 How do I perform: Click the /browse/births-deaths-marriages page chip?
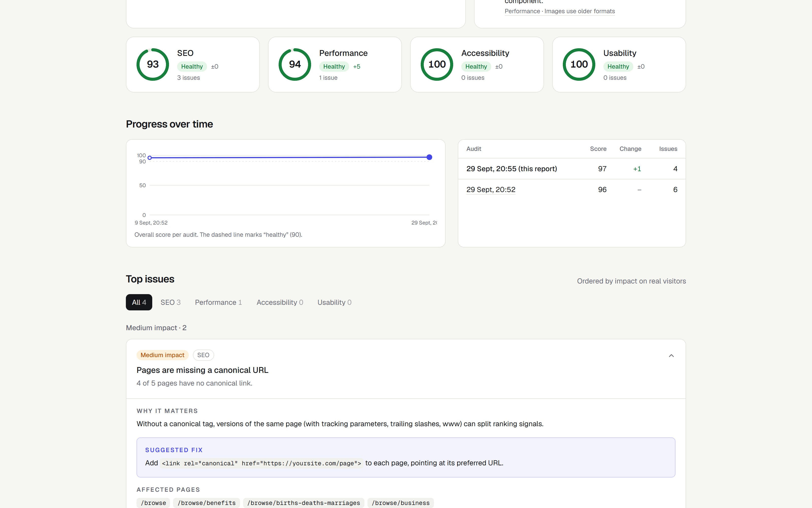click(304, 503)
